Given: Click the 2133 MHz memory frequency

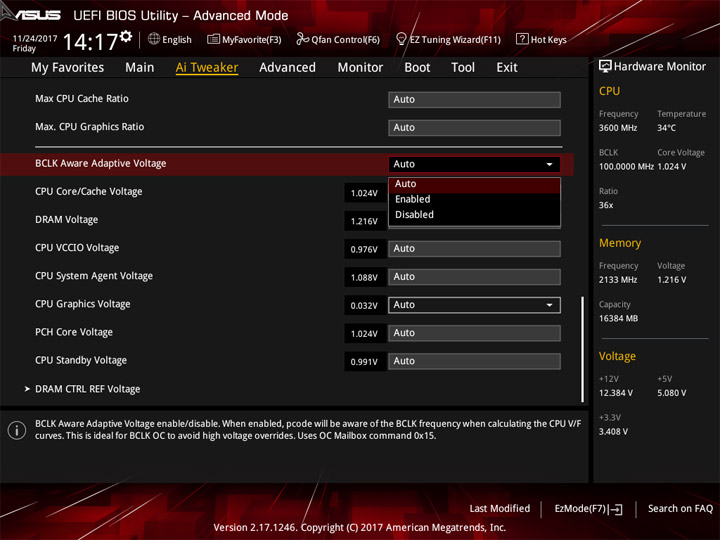Looking at the screenshot, I should 618,280.
